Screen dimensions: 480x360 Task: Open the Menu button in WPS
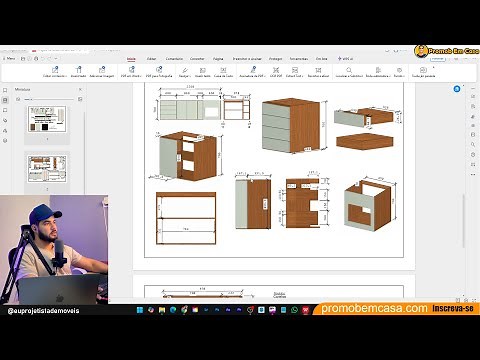coord(9,58)
